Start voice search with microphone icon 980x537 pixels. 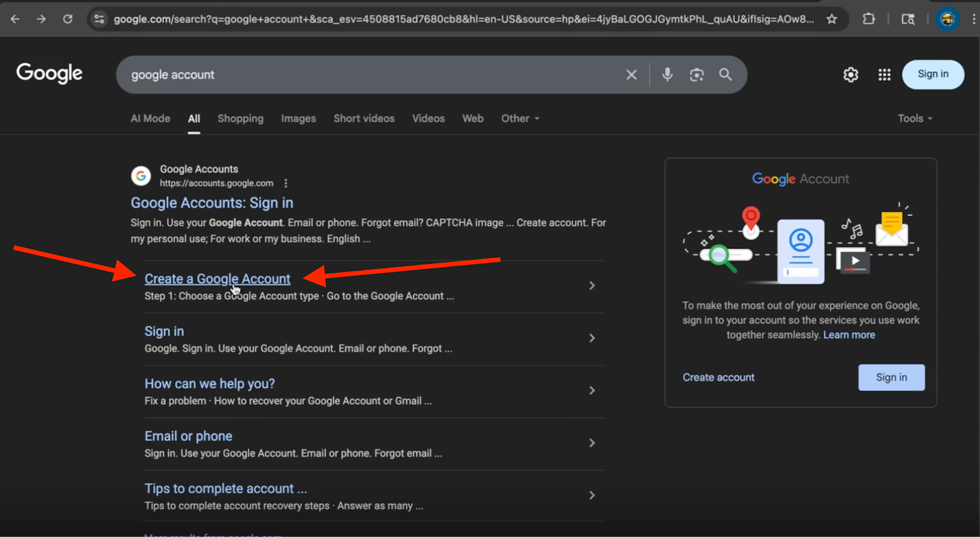point(668,75)
